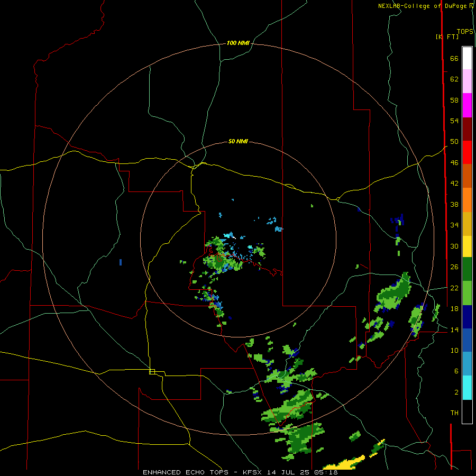Click the legend value '6'
This screenshot has width=476, height=476.
[456, 371]
